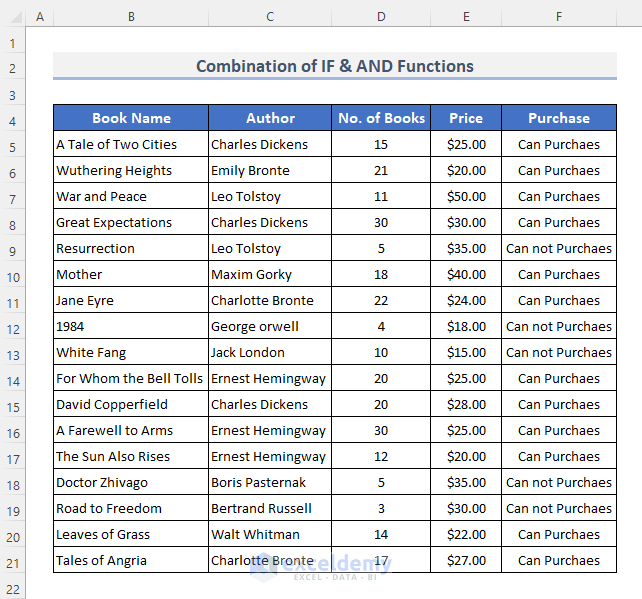
Task: Select row 21 header
Action: coord(13,561)
